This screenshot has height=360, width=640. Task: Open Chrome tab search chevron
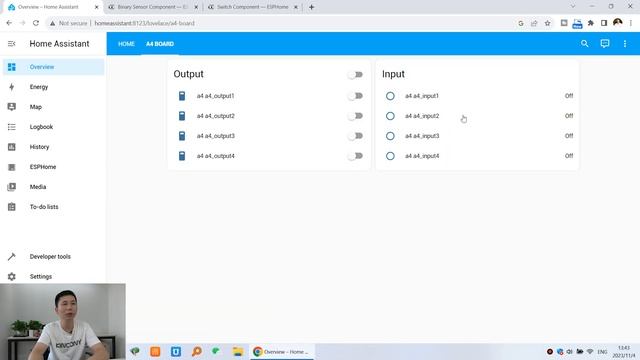[573, 7]
